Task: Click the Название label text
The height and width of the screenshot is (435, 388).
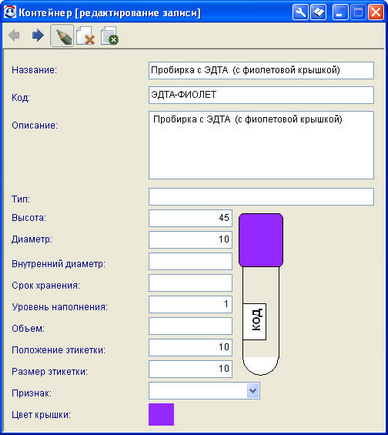Action: (x=34, y=70)
